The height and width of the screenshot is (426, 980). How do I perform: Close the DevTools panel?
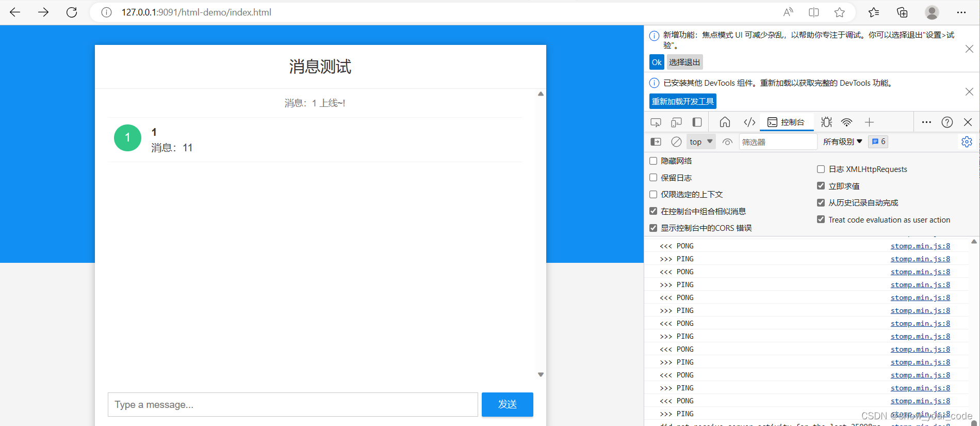[968, 122]
